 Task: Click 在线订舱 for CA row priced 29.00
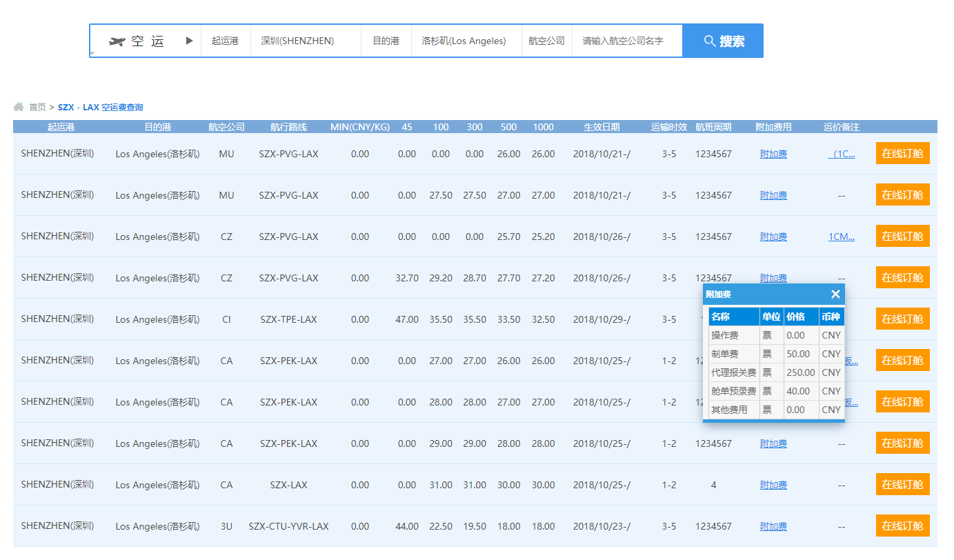coord(902,443)
